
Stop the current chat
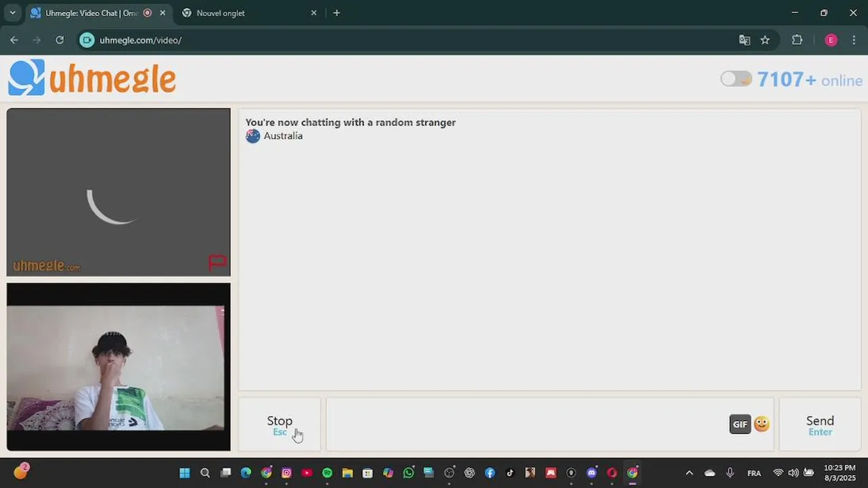coord(279,424)
